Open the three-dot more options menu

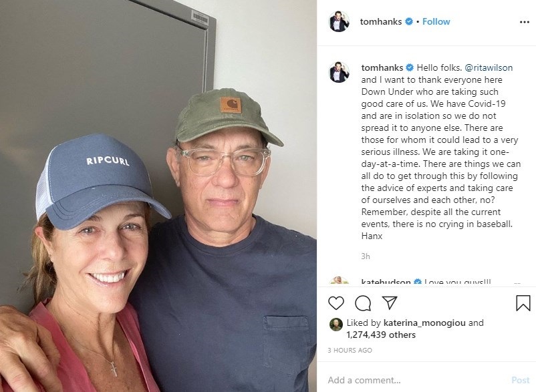pos(524,21)
